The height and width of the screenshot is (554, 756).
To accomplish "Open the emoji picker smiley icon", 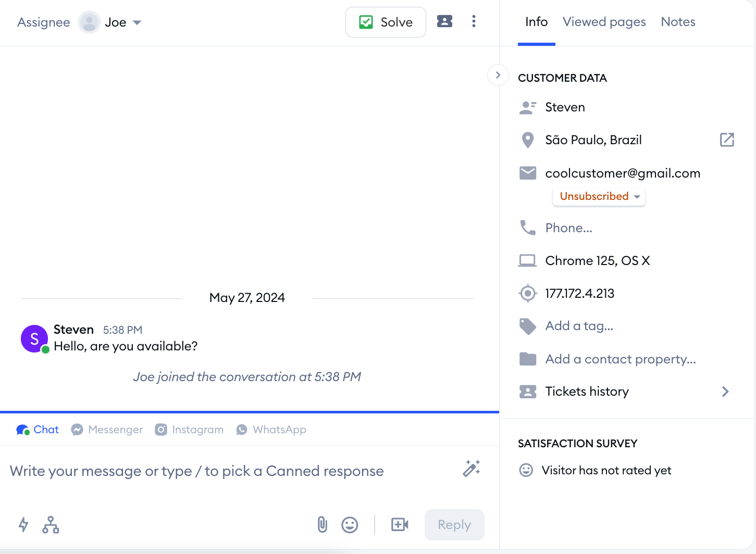I will pos(350,525).
